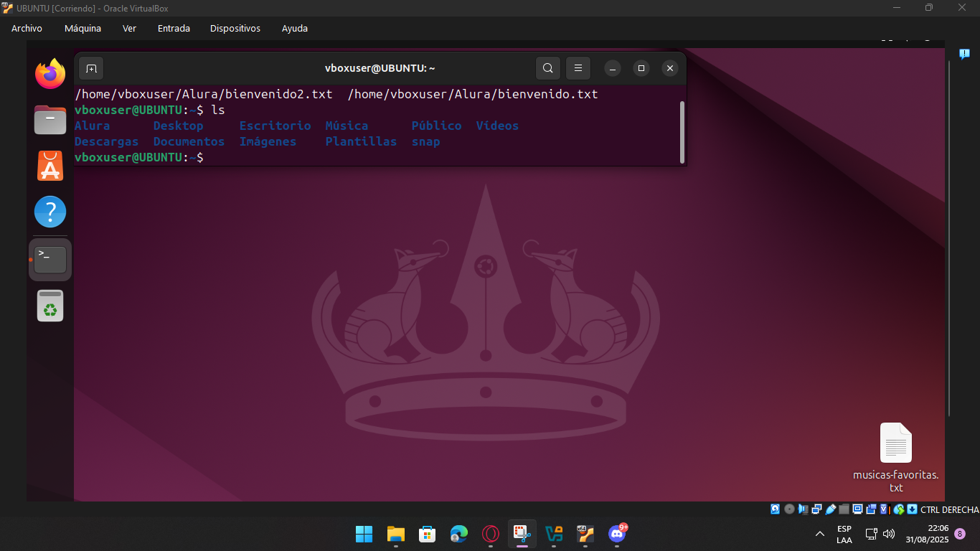Open Discord from the taskbar
This screenshot has height=551, width=980.
tap(617, 534)
